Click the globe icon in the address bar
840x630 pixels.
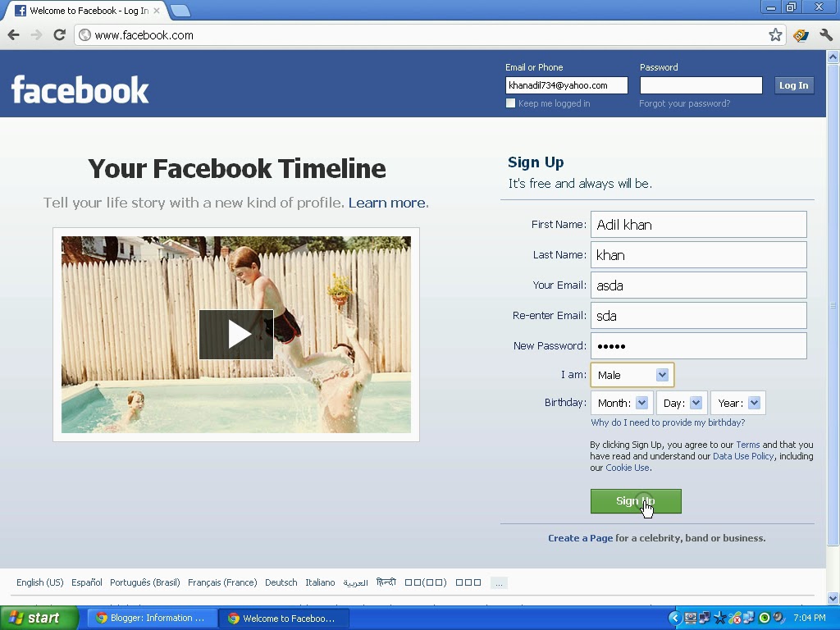[x=84, y=35]
